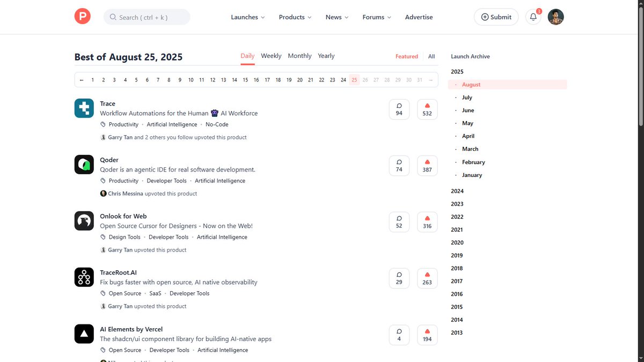
Task: Go to previous month with left arrow
Action: (x=82, y=80)
